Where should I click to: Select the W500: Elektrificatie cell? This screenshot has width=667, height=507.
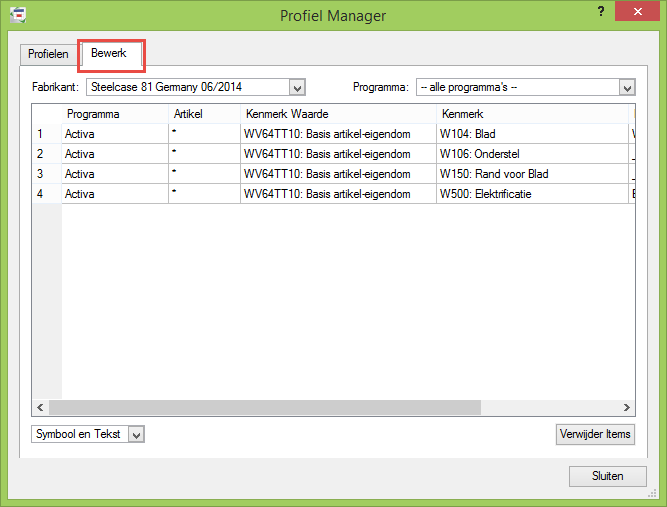(x=530, y=194)
